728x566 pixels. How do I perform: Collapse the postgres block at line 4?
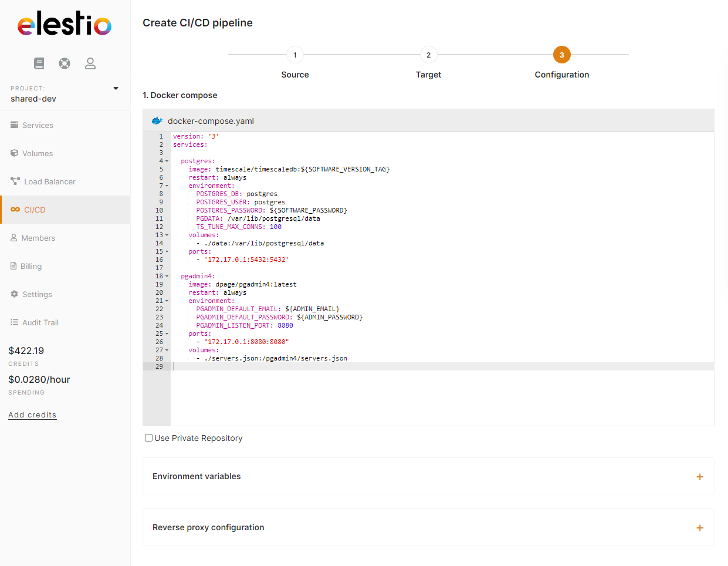click(167, 161)
